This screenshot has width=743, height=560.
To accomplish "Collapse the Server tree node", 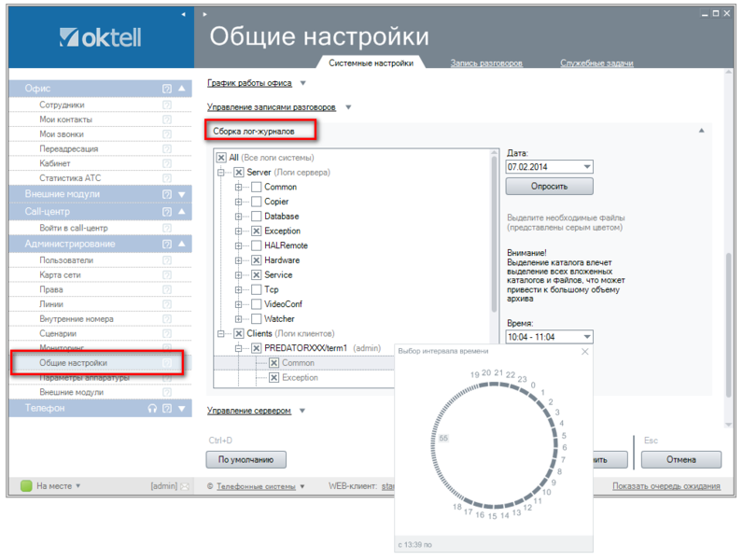I will (221, 173).
